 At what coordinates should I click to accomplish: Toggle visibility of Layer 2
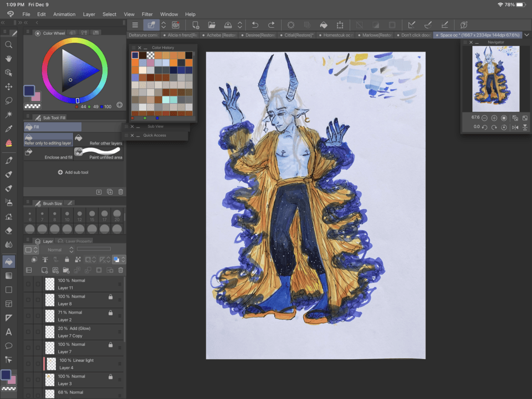28,316
